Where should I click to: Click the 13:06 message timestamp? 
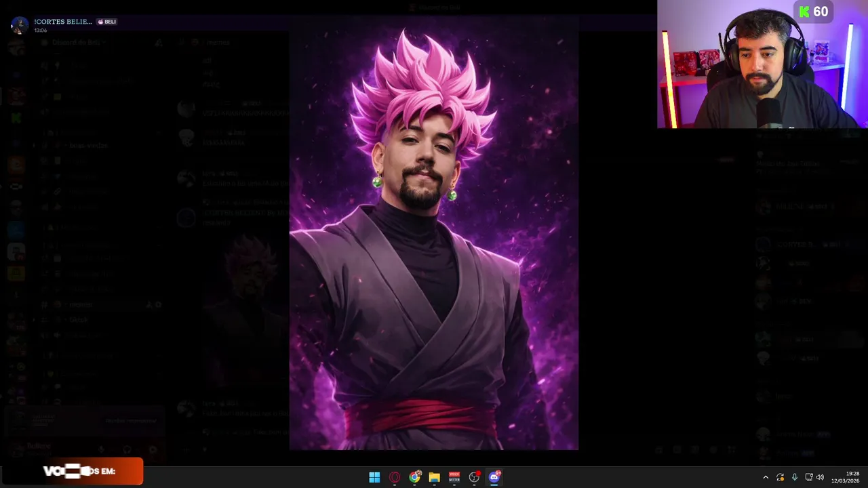coord(41,30)
